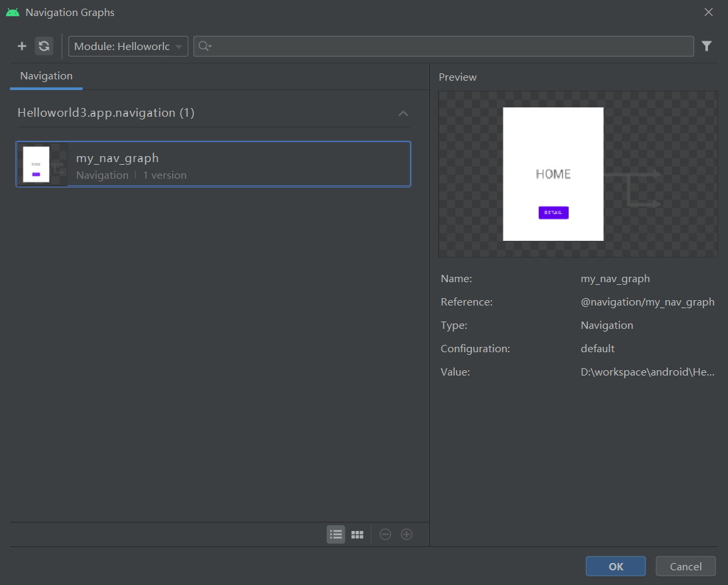Click the Configuration value default

point(597,348)
